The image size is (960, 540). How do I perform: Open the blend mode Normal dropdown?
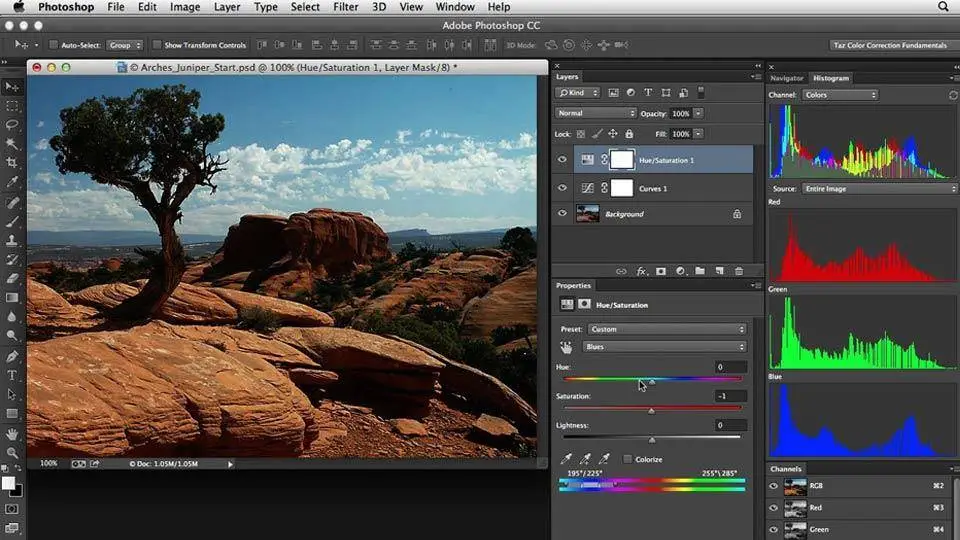(596, 114)
